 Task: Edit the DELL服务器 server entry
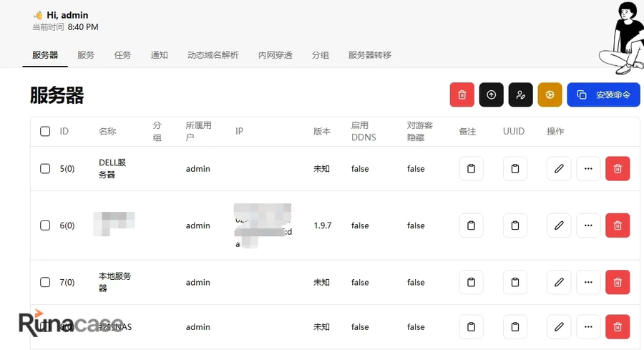pos(559,168)
